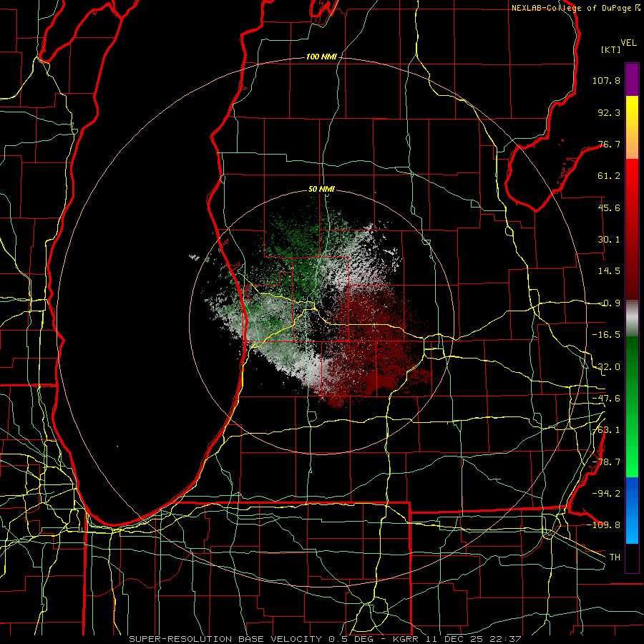The height and width of the screenshot is (644, 644).
Task: Click the TH threshold label
Action: 615,557
